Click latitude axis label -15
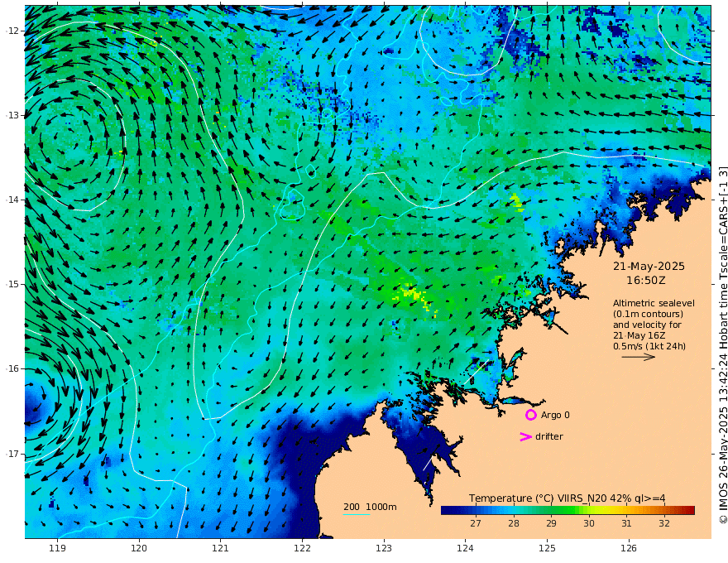This screenshot has width=728, height=563. tap(13, 284)
